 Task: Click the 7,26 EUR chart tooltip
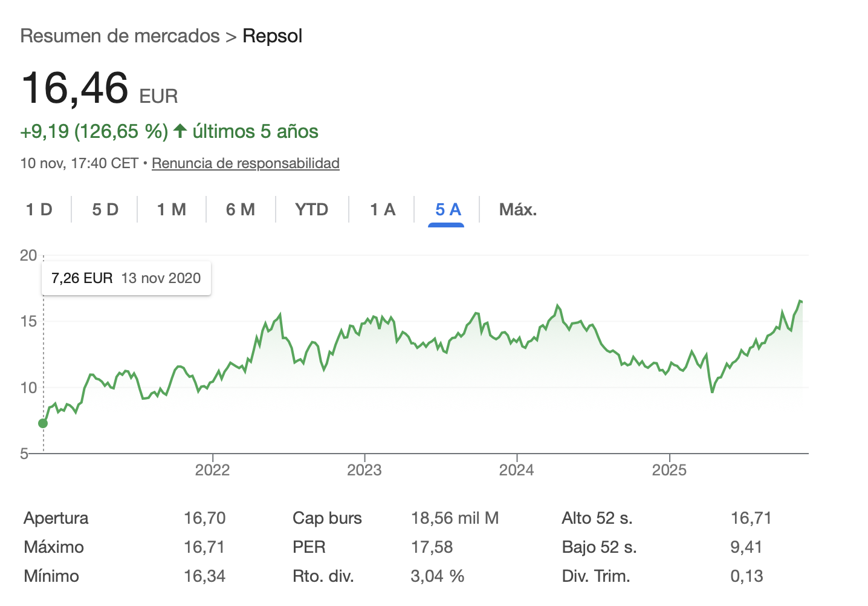click(x=126, y=278)
